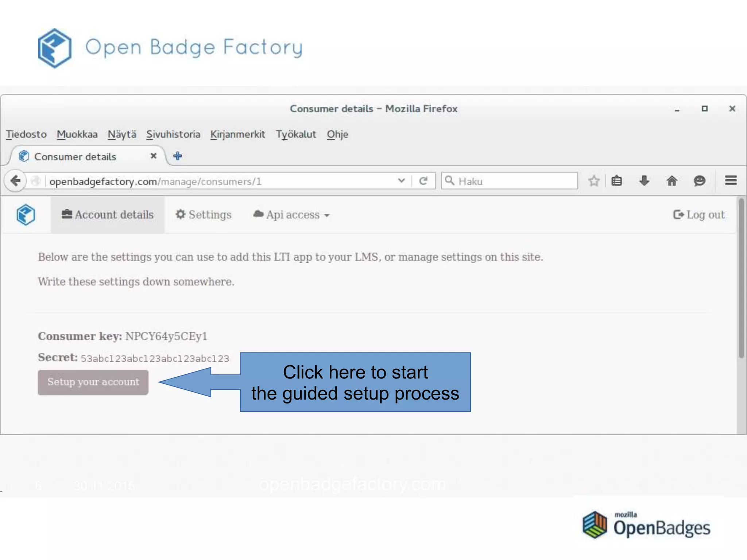This screenshot has height=560, width=747.
Task: Open the Firefox hamburger menu
Action: pos(731,180)
